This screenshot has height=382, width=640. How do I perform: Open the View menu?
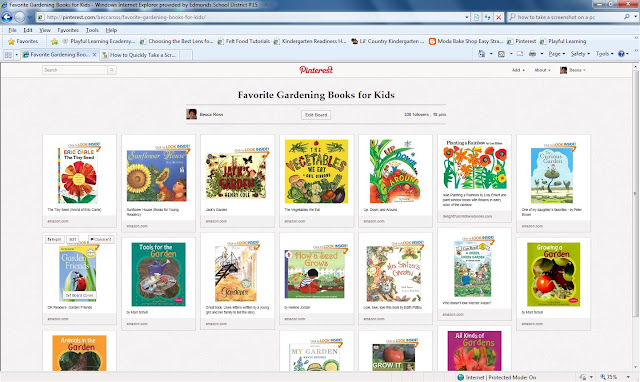tap(45, 30)
